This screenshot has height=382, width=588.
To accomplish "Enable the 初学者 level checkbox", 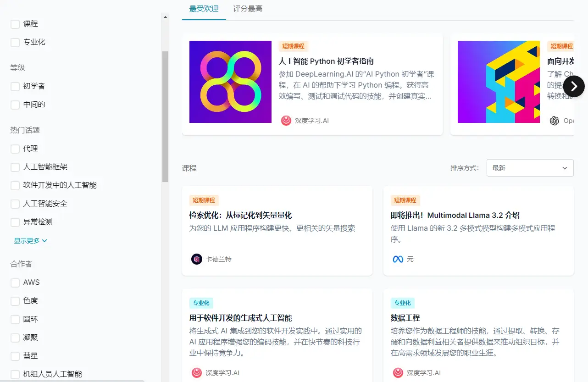I will coord(15,86).
